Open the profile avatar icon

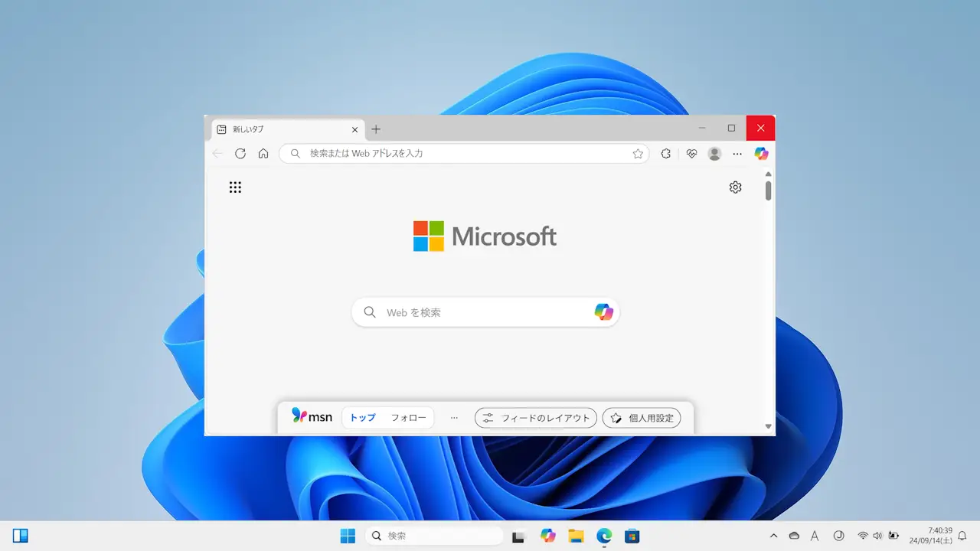[x=715, y=154]
